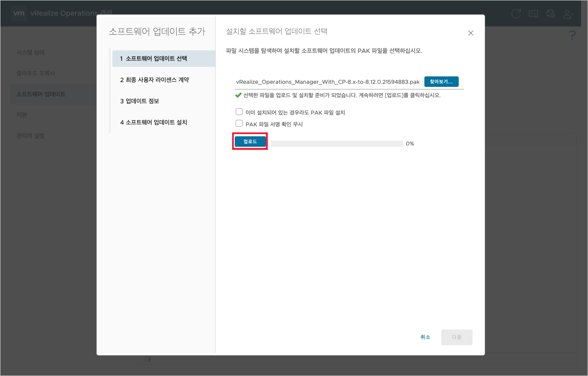Click the help question mark icon

pos(572,36)
